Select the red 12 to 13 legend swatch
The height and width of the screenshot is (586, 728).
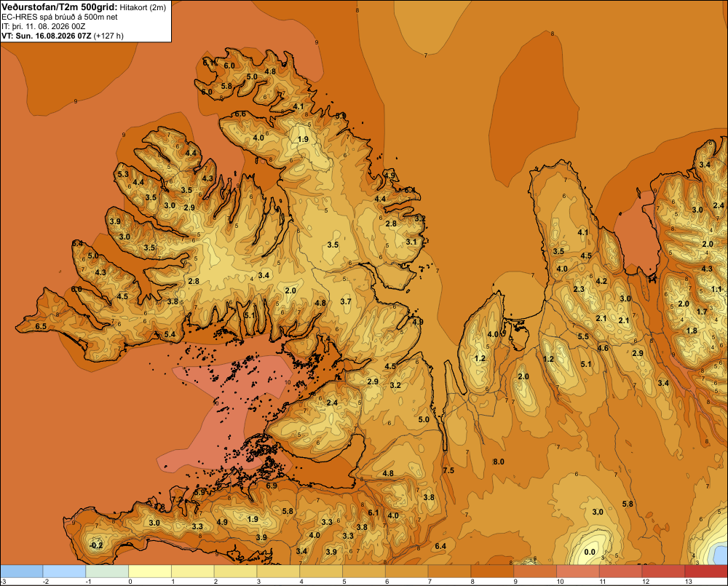point(663,571)
